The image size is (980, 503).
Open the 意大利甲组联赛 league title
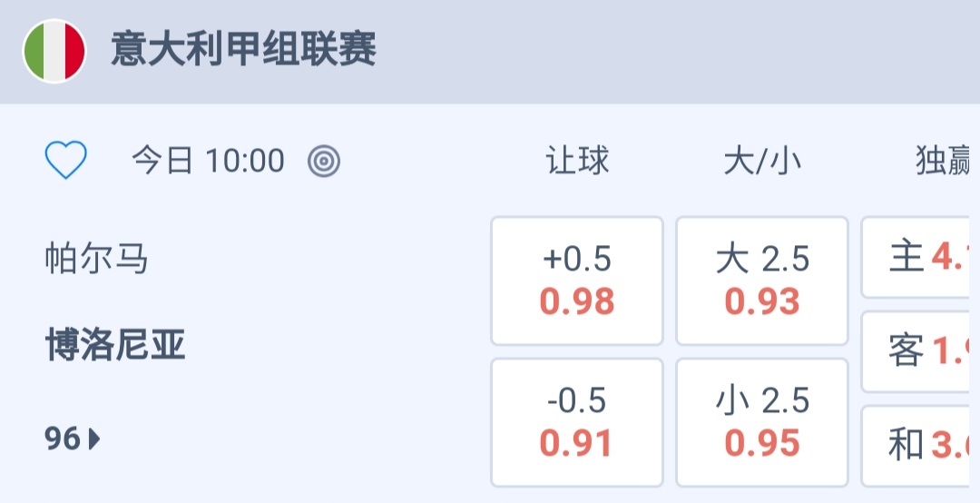[243, 51]
